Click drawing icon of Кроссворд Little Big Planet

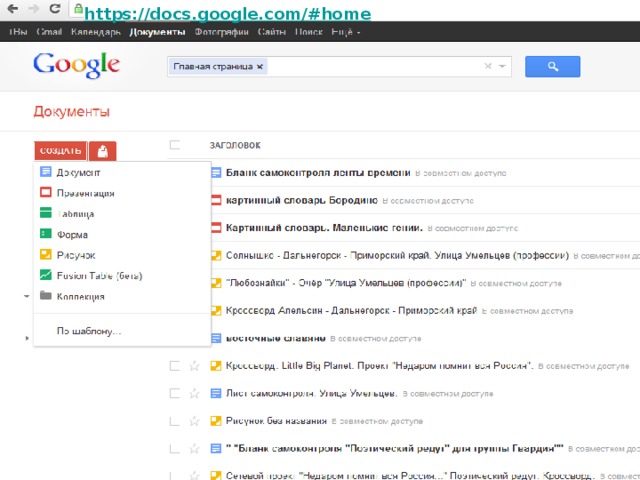pos(216,365)
